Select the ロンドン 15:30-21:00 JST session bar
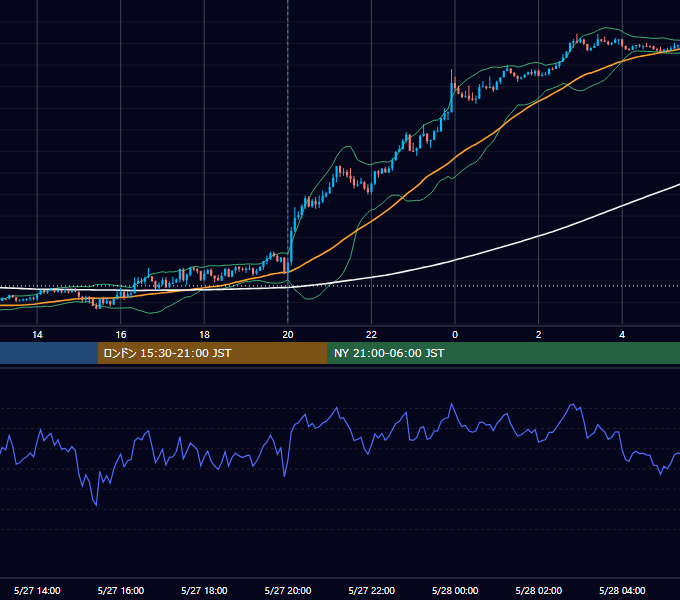The image size is (680, 600). pyautogui.click(x=212, y=353)
